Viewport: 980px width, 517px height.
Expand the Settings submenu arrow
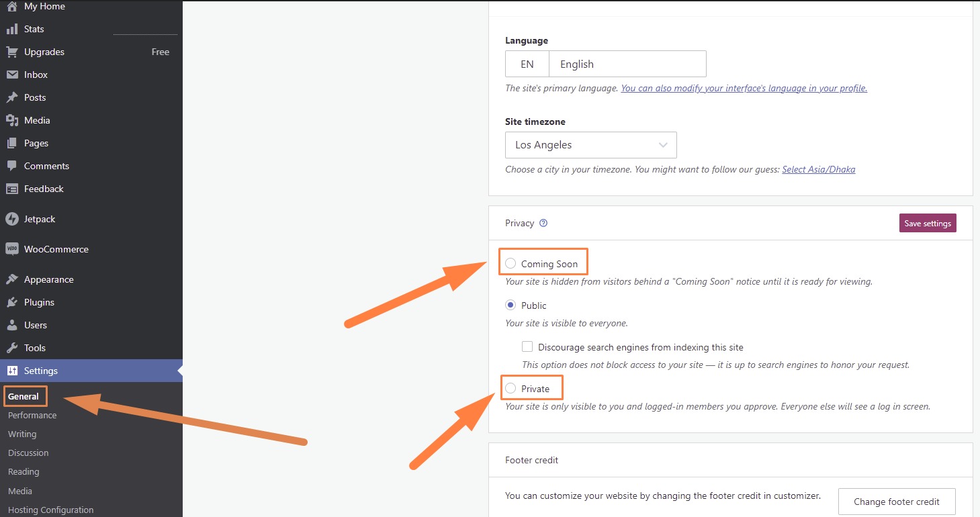click(x=179, y=370)
